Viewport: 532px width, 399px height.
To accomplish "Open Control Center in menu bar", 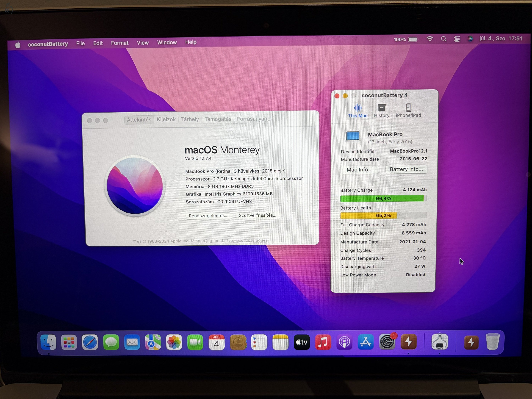I will click(x=457, y=39).
